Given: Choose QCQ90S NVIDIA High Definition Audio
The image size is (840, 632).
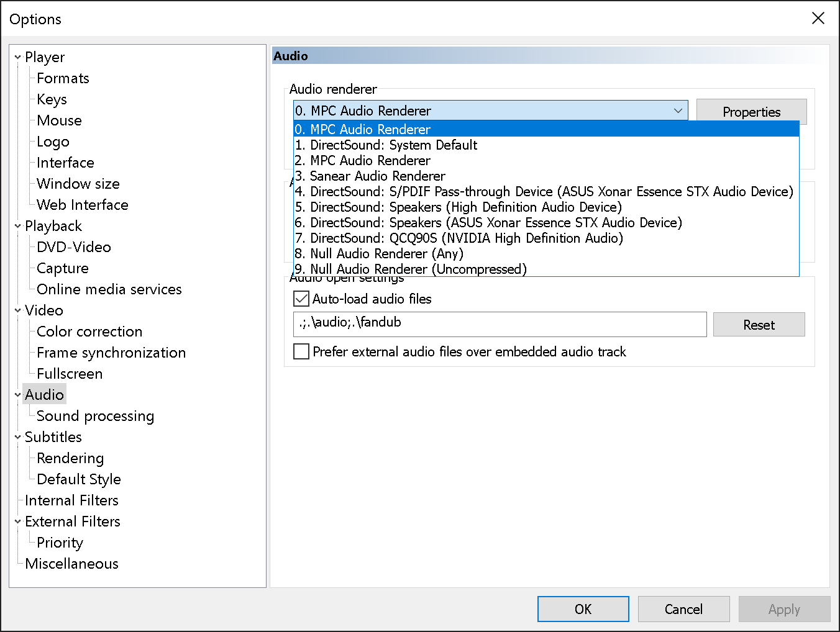Looking at the screenshot, I should [546, 238].
